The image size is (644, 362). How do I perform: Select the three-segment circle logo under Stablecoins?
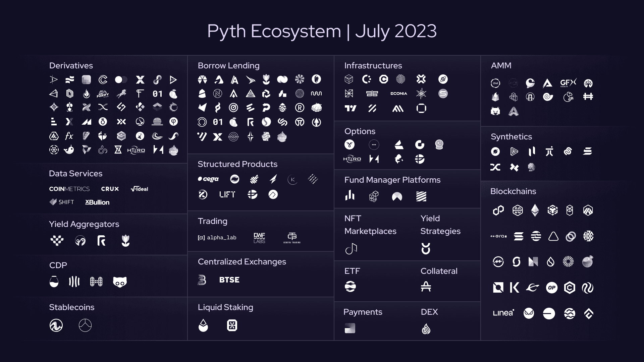click(x=85, y=325)
